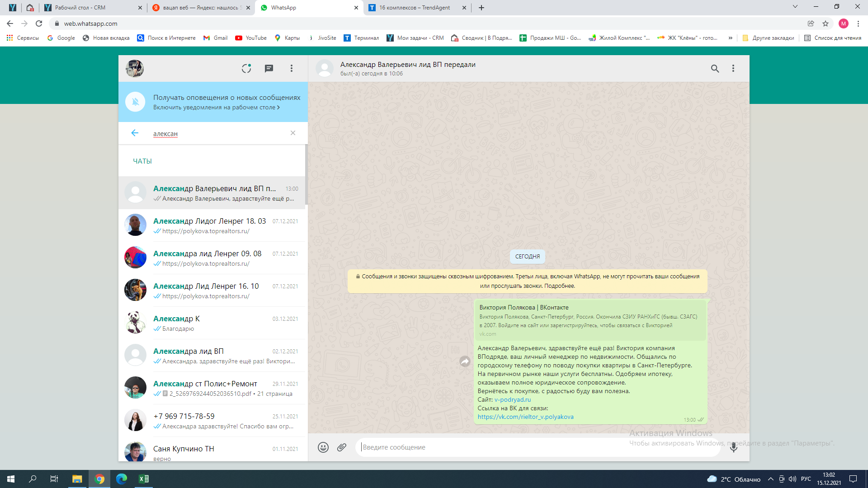Viewport: 868px width, 488px height.
Task: Go back from search with arrow
Action: [135, 133]
